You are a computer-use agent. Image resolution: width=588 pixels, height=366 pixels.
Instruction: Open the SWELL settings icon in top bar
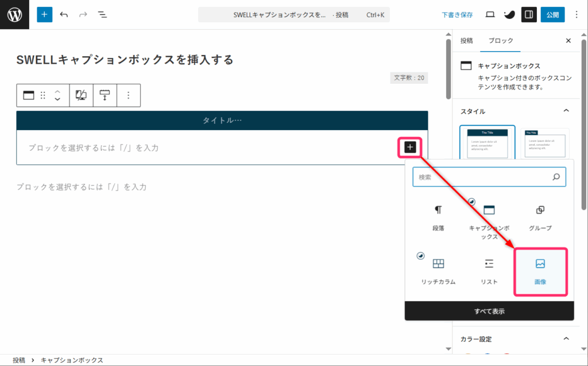pos(509,14)
